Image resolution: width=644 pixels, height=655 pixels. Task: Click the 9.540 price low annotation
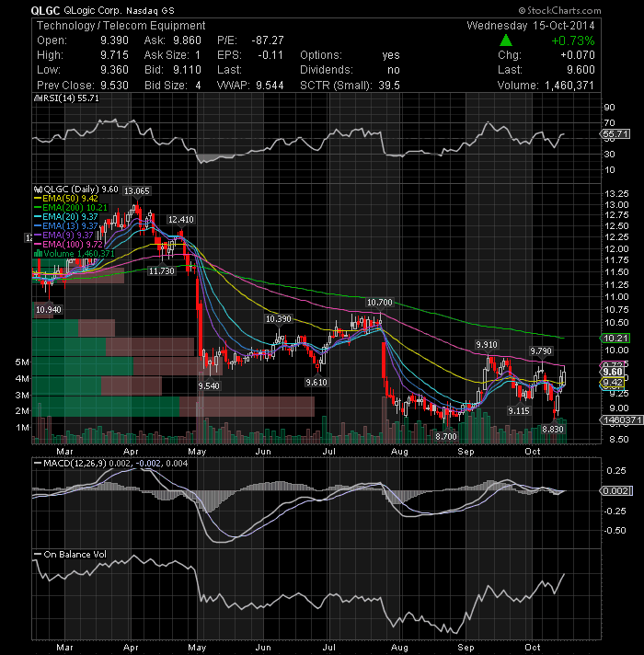209,386
